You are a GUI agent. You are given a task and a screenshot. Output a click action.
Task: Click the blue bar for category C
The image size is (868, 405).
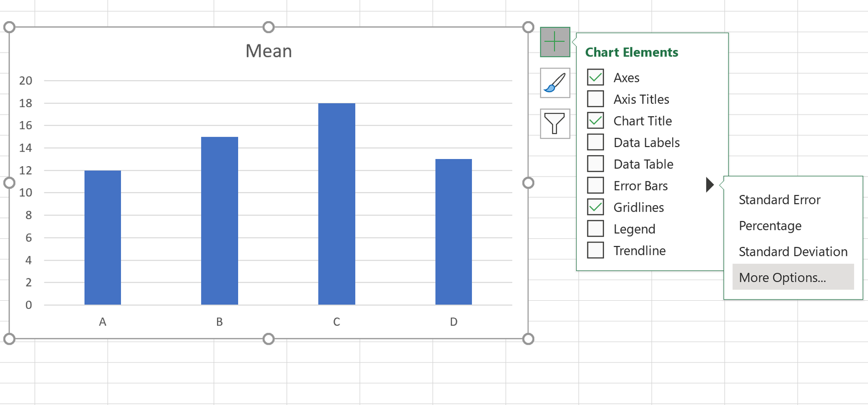[x=336, y=206]
